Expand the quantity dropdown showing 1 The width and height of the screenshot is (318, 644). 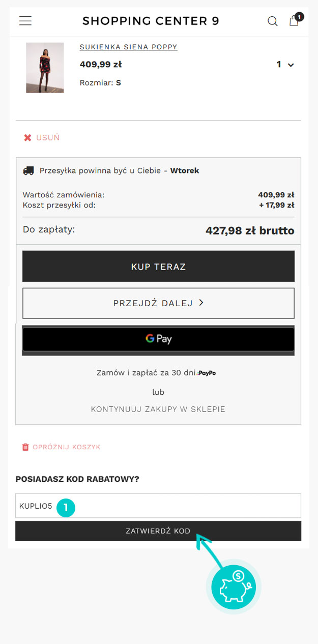point(285,65)
